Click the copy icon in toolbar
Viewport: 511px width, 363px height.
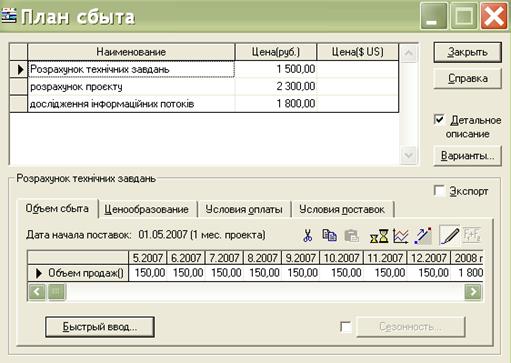[329, 235]
